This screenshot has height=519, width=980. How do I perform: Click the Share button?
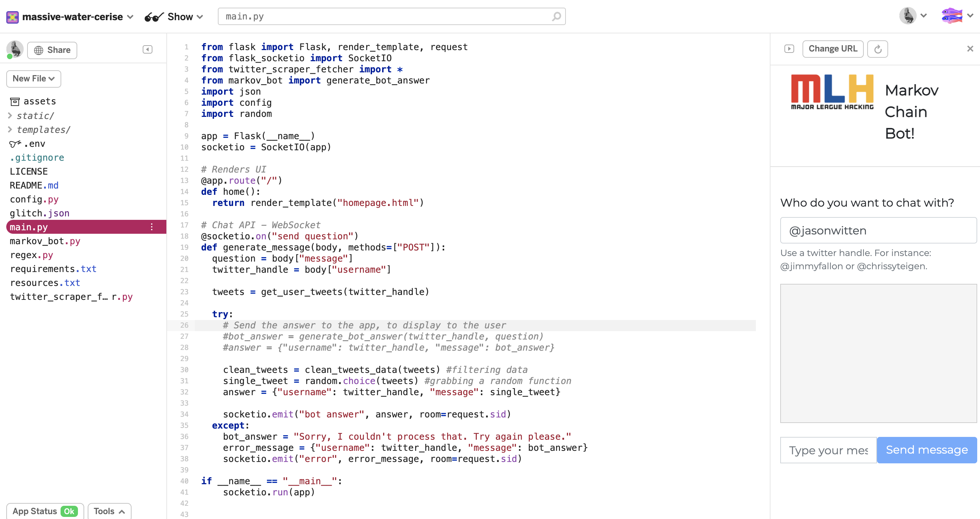click(x=52, y=50)
